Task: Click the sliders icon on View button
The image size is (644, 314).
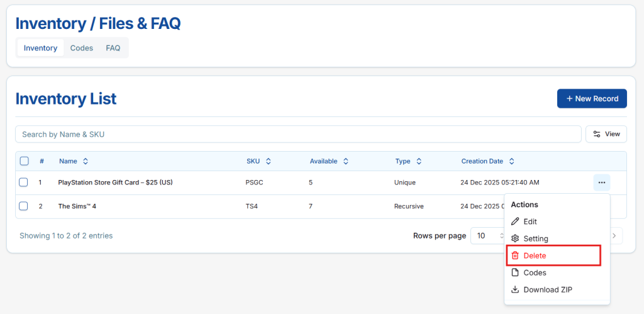Action: pos(597,134)
